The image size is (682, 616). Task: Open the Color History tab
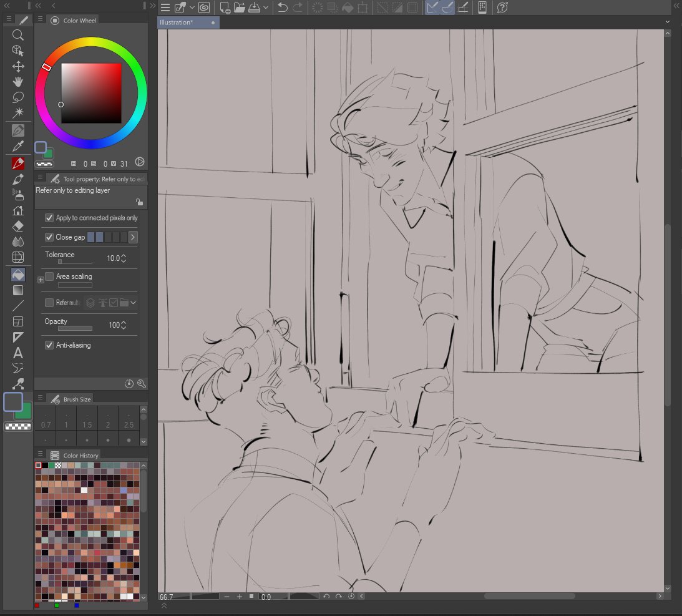point(74,456)
